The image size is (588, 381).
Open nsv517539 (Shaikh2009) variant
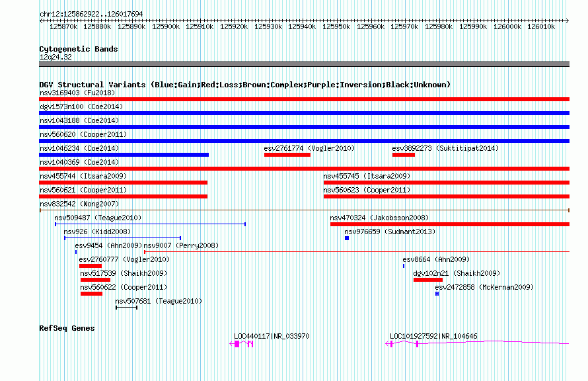click(x=124, y=273)
